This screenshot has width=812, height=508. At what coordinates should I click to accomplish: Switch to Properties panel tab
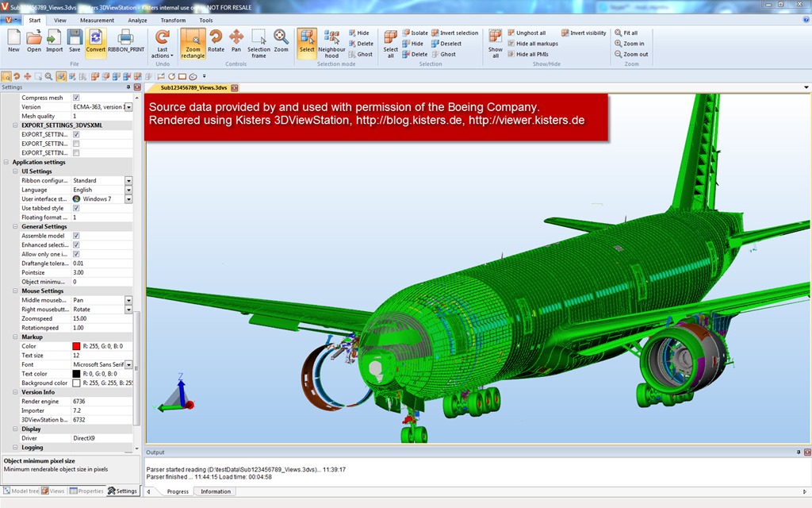87,491
